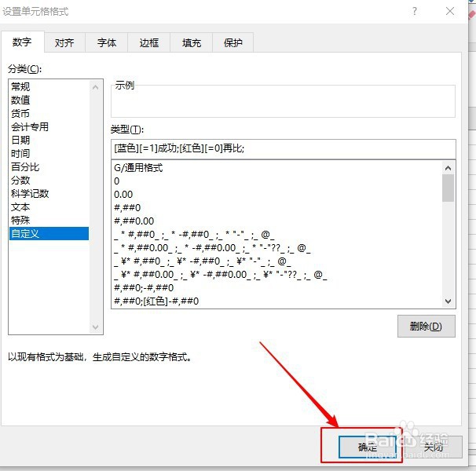476x471 pixels.
Task: Go to the 保护 tab
Action: (233, 43)
